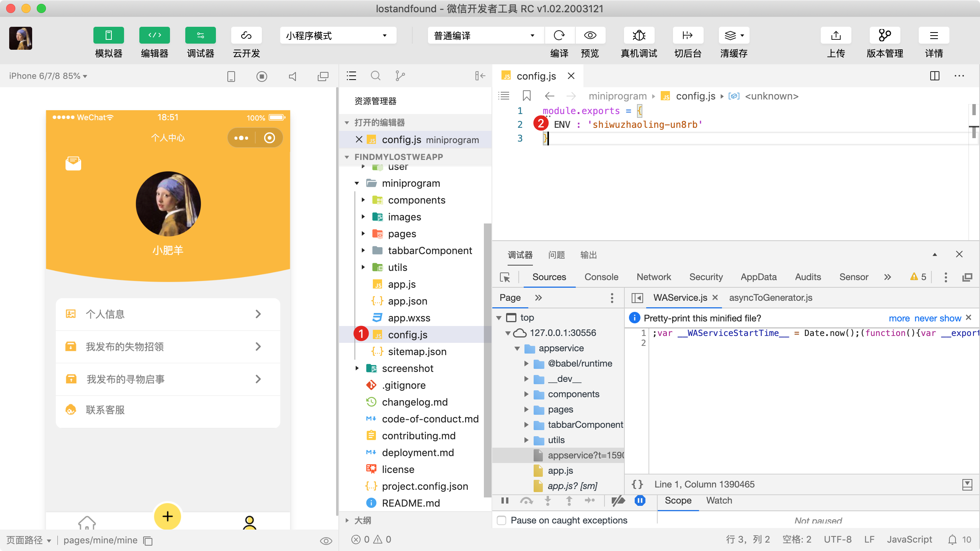Open the 小程序模式 mode dropdown
The image size is (980, 551).
point(338,36)
